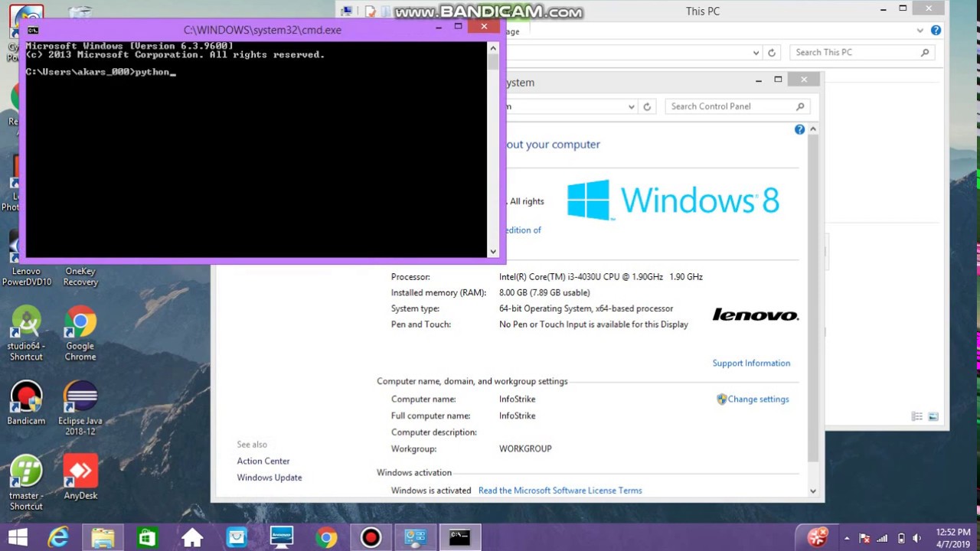Open the Windows Start button

[x=18, y=537]
